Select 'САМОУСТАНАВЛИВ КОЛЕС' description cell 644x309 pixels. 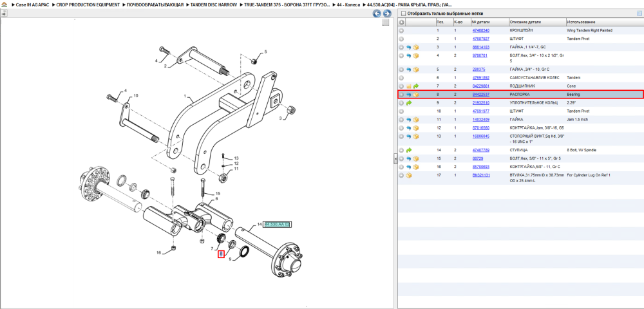[533, 78]
